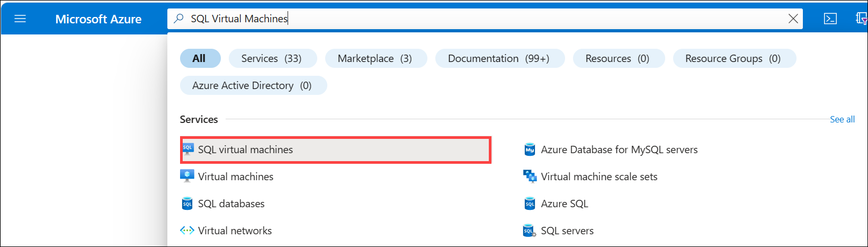Show Documentation (99+) results
This screenshot has width=868, height=247.
499,58
